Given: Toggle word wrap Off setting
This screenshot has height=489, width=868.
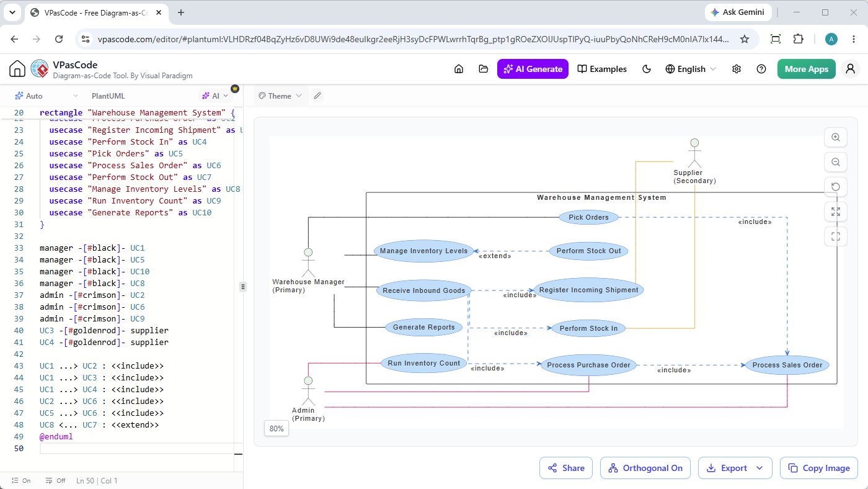Looking at the screenshot, I should click(56, 480).
